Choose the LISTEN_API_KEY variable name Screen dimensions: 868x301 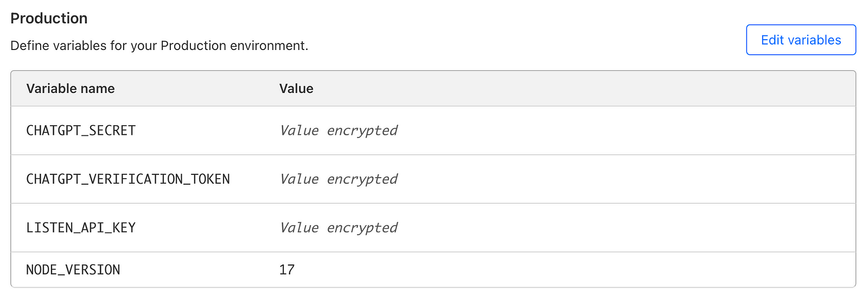pos(81,228)
